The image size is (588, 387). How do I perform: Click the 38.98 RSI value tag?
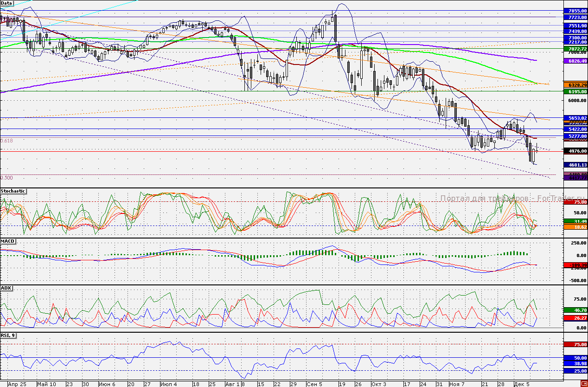point(575,364)
